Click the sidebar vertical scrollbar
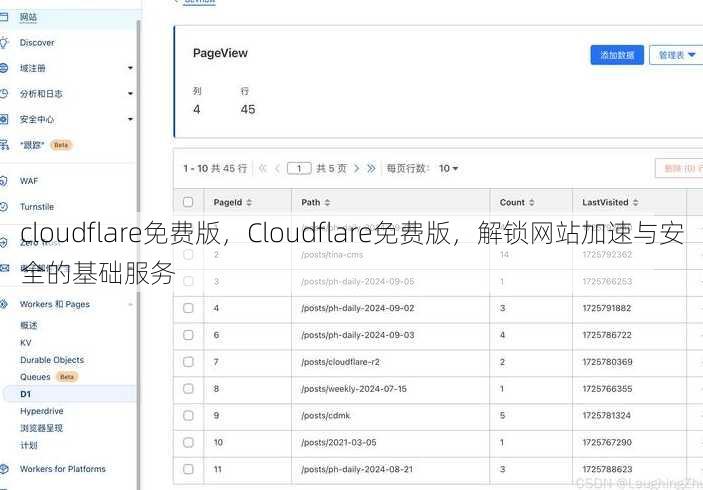Screen dimensions: 703x490 (139, 256)
